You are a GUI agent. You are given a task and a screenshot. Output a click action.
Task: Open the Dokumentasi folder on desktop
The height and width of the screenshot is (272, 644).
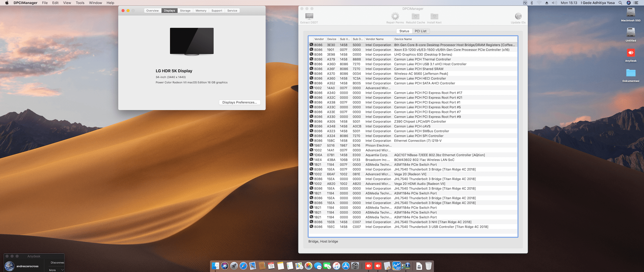[x=631, y=73]
